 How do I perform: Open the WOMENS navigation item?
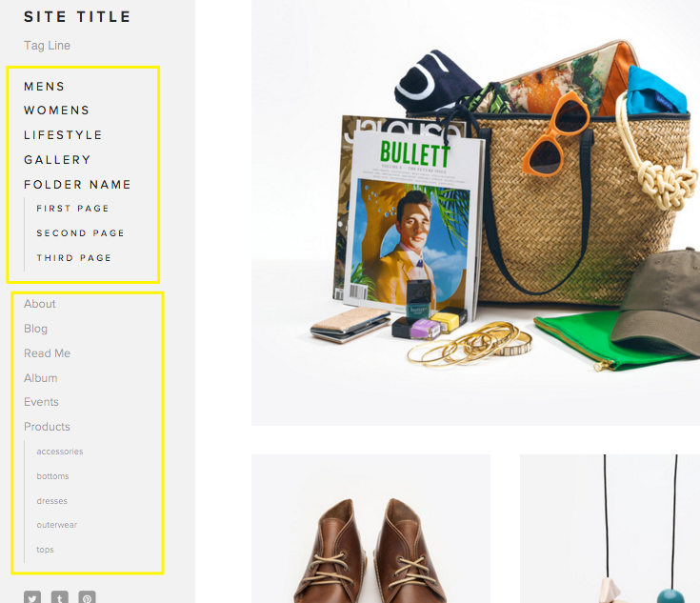click(57, 111)
